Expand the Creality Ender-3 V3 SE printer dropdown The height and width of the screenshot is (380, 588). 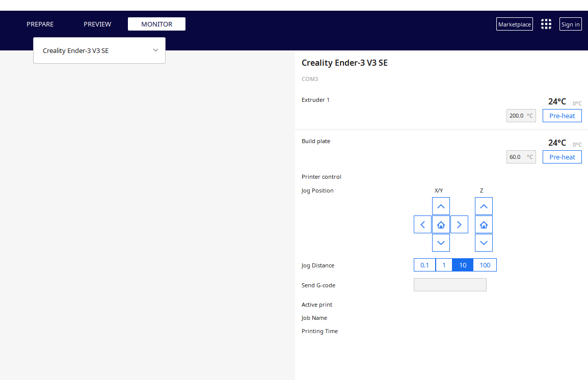pyautogui.click(x=99, y=50)
